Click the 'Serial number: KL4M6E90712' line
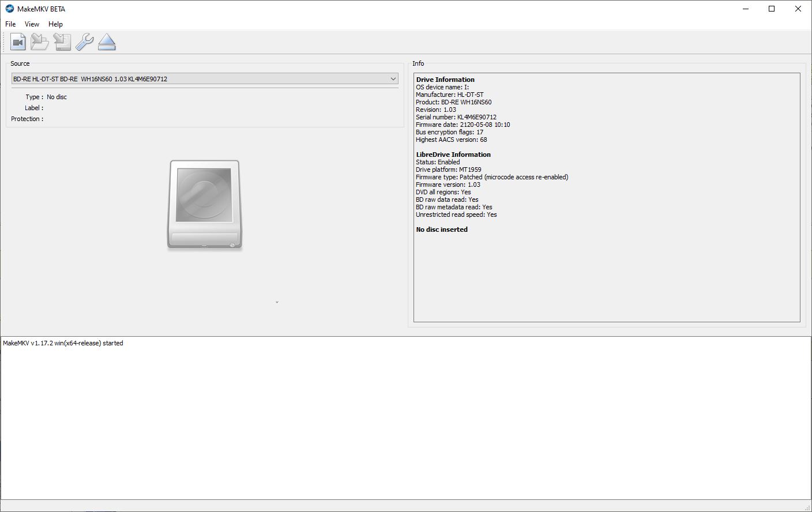The height and width of the screenshot is (512, 812). click(x=456, y=117)
